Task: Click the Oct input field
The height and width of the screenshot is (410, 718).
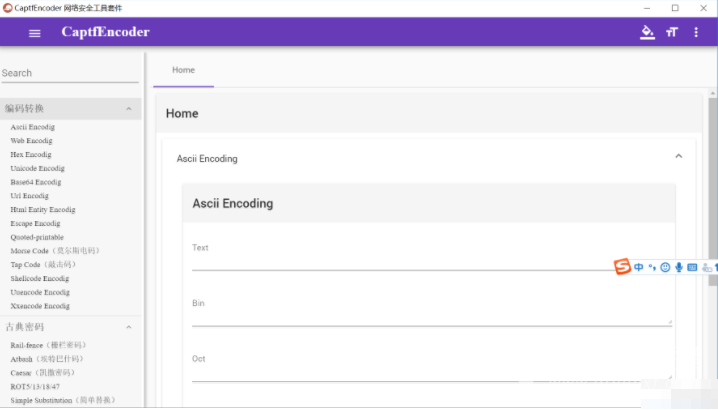Action: coord(432,372)
